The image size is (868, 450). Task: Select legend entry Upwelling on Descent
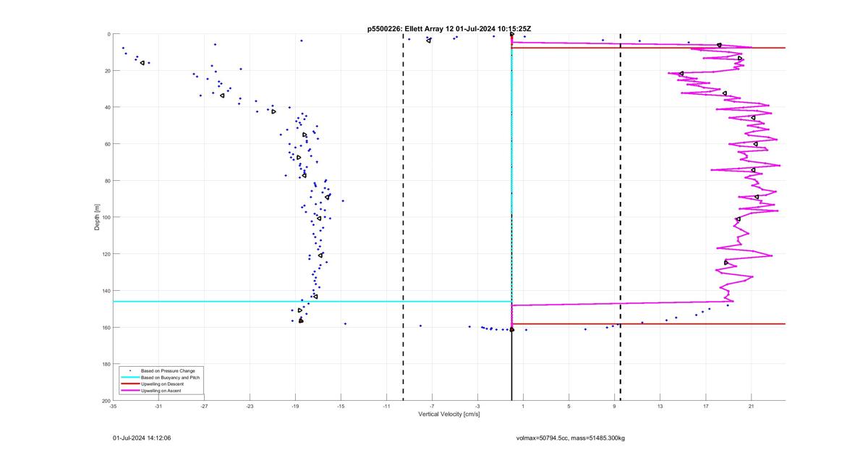pyautogui.click(x=163, y=384)
